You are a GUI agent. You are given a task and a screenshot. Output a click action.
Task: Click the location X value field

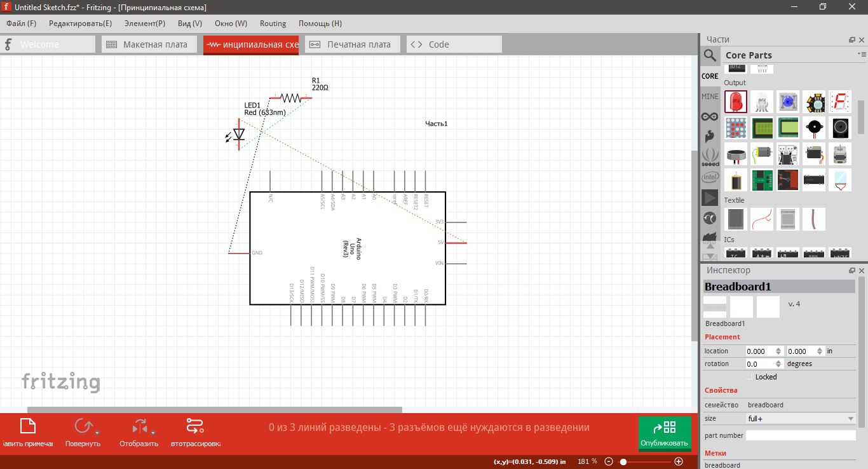point(760,351)
